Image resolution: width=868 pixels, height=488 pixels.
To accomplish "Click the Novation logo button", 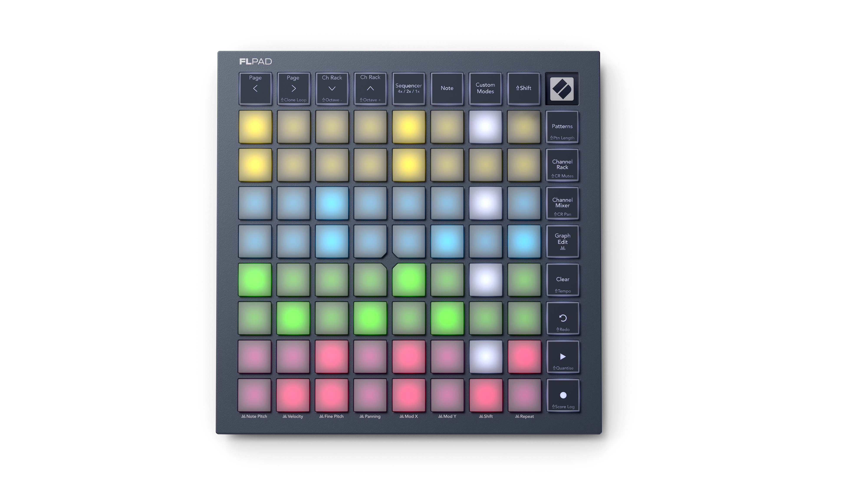I will pyautogui.click(x=562, y=89).
